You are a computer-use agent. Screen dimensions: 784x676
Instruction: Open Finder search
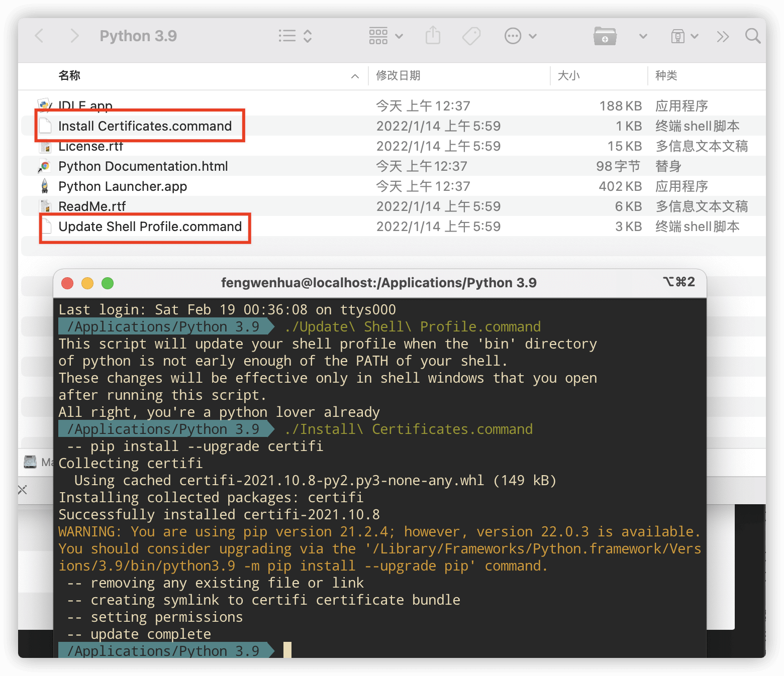(x=752, y=36)
